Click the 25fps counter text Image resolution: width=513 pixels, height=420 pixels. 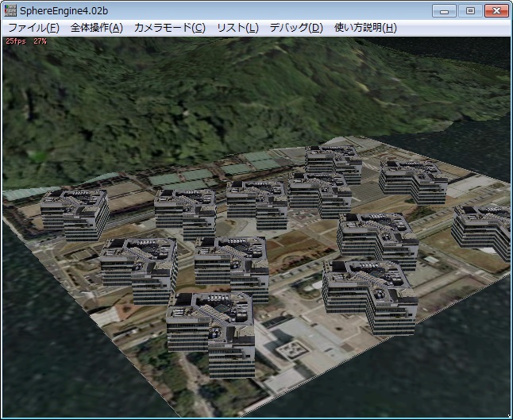[16, 41]
